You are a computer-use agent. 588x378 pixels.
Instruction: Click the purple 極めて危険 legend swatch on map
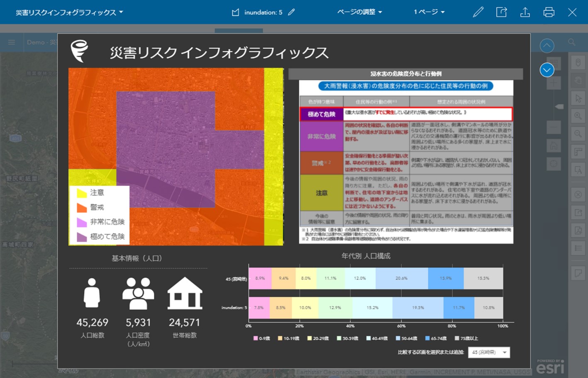[82, 237]
